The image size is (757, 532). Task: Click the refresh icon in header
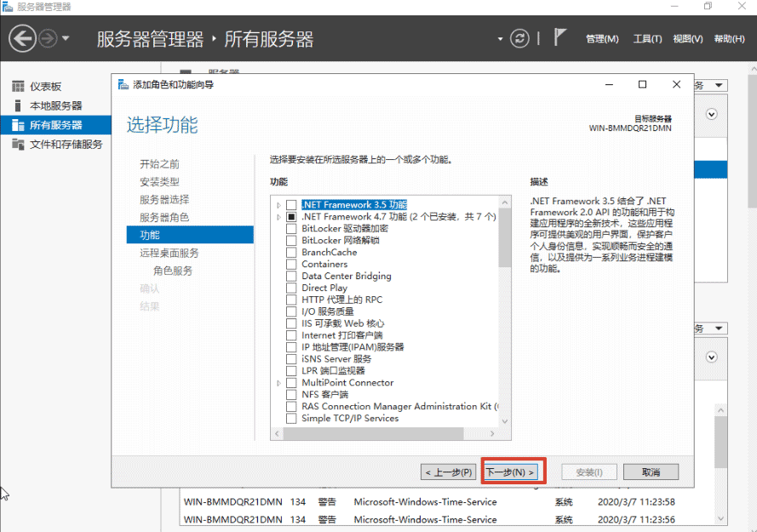pos(519,38)
